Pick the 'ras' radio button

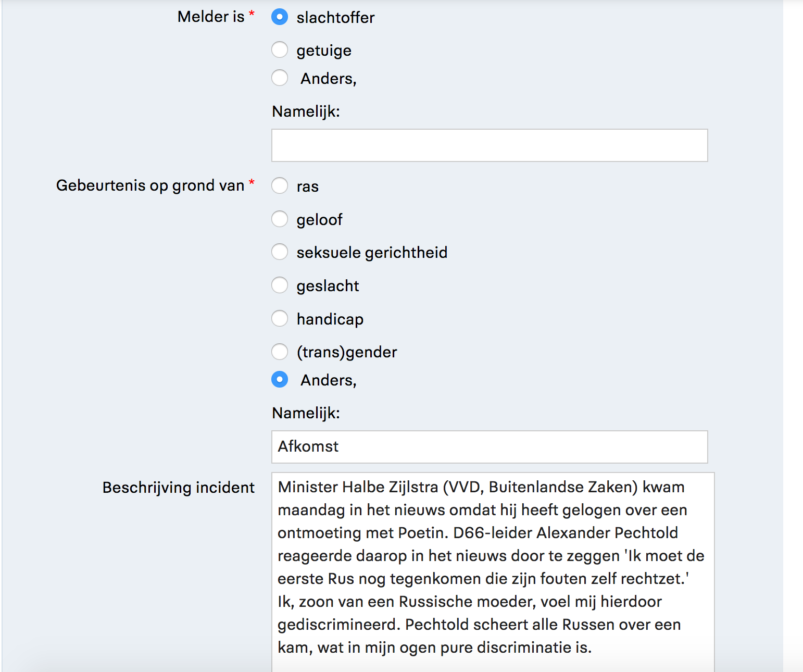click(280, 186)
